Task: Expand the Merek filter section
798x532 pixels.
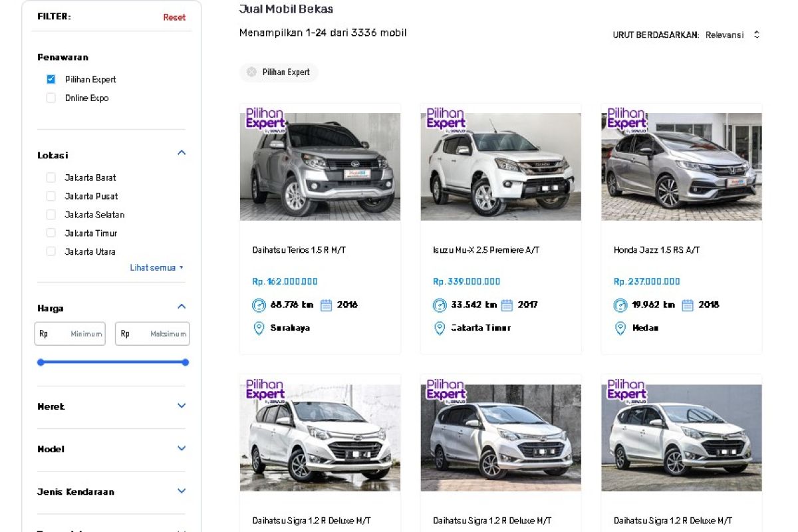Action: click(182, 406)
